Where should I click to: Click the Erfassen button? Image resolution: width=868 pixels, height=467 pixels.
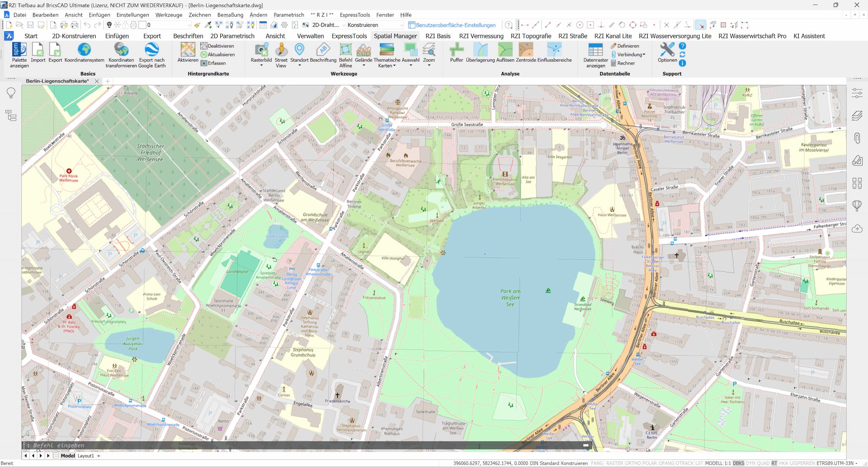[x=213, y=63]
